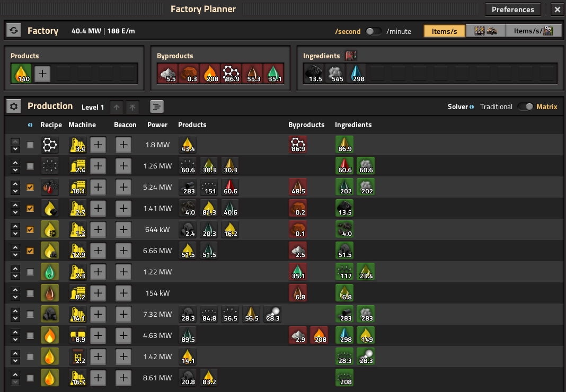Click the byproduct showing 48.5
Image resolution: width=566 pixels, height=392 pixels.
tap(298, 188)
